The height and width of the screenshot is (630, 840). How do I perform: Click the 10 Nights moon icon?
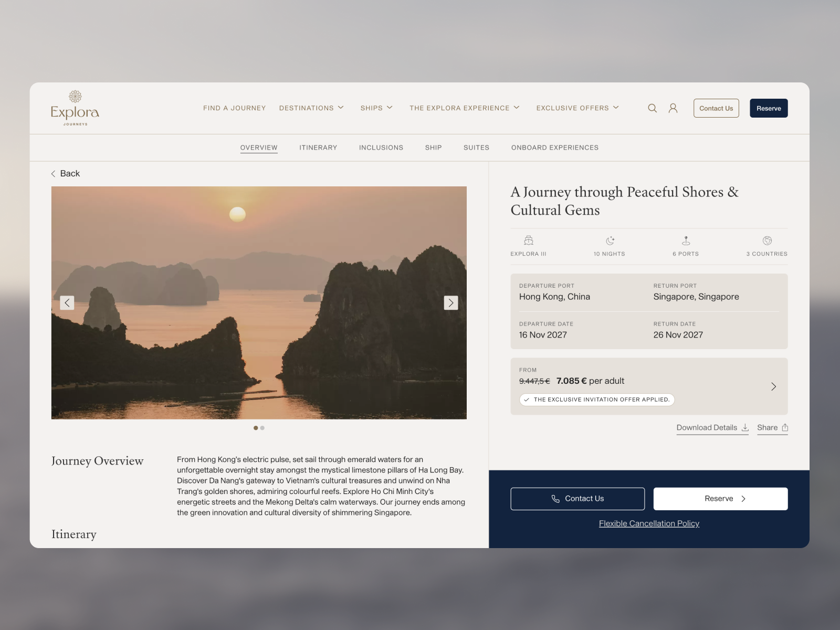pos(610,241)
